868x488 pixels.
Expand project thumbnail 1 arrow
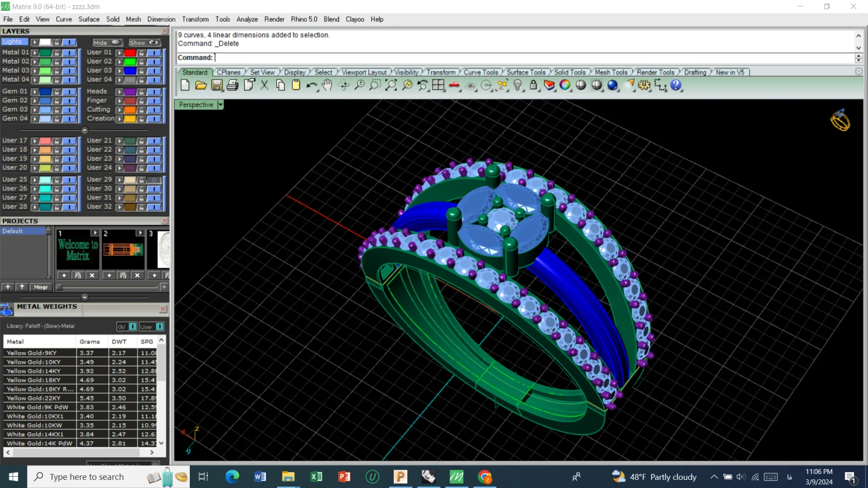click(x=95, y=233)
